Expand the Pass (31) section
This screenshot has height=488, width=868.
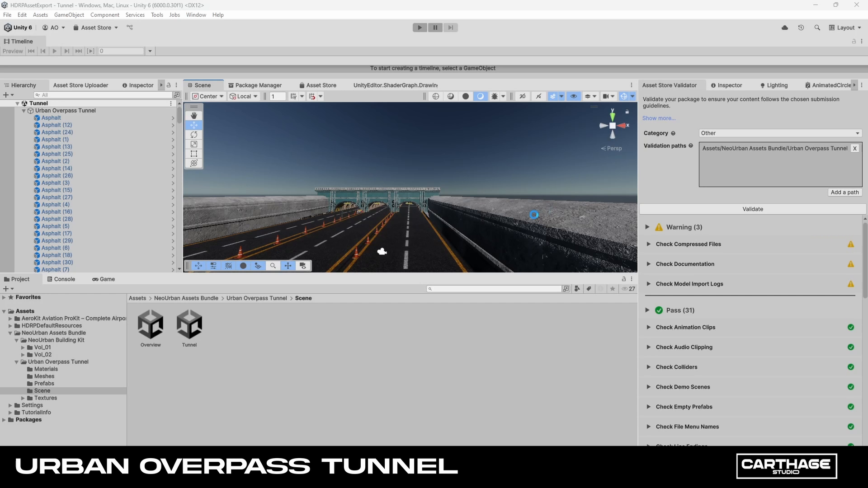coord(647,310)
